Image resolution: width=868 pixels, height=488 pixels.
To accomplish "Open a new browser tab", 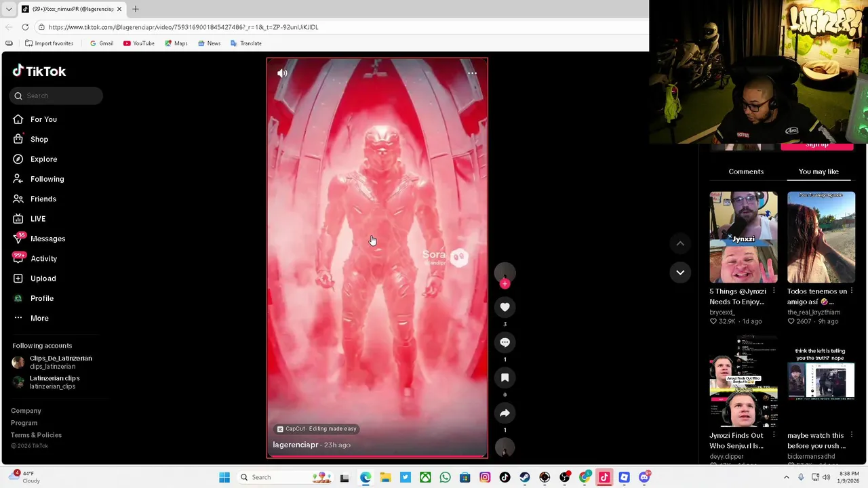I will [x=135, y=9].
